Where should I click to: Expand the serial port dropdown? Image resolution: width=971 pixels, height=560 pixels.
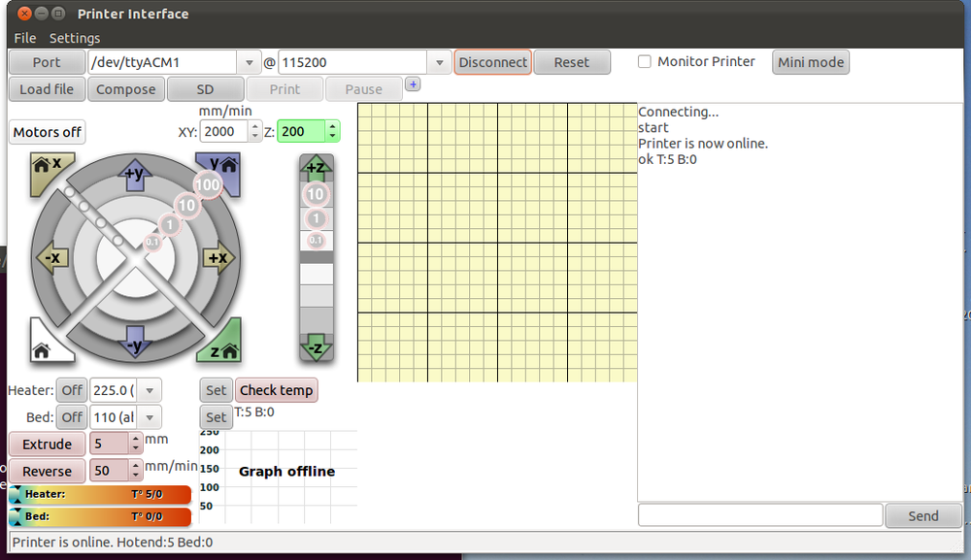pos(250,62)
